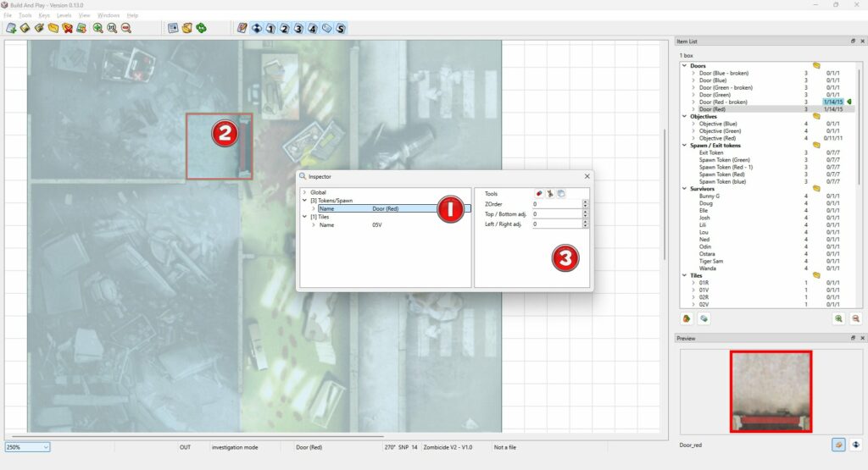This screenshot has height=470, width=868.
Task: Select Door (Green) in Item List
Action: point(715,95)
